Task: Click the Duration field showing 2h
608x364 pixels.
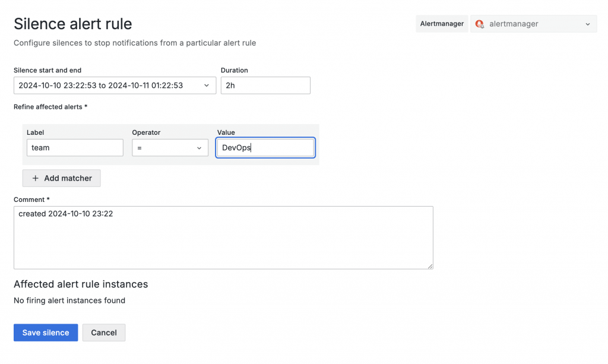Action: (265, 86)
